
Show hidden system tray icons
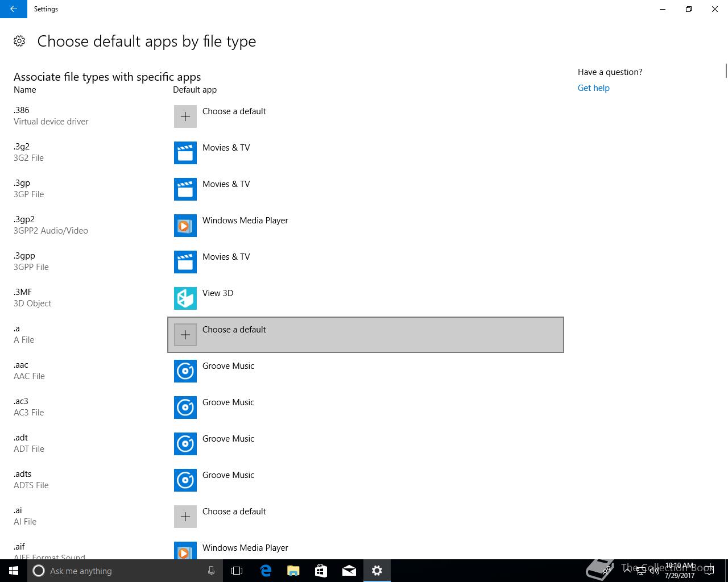[627, 571]
